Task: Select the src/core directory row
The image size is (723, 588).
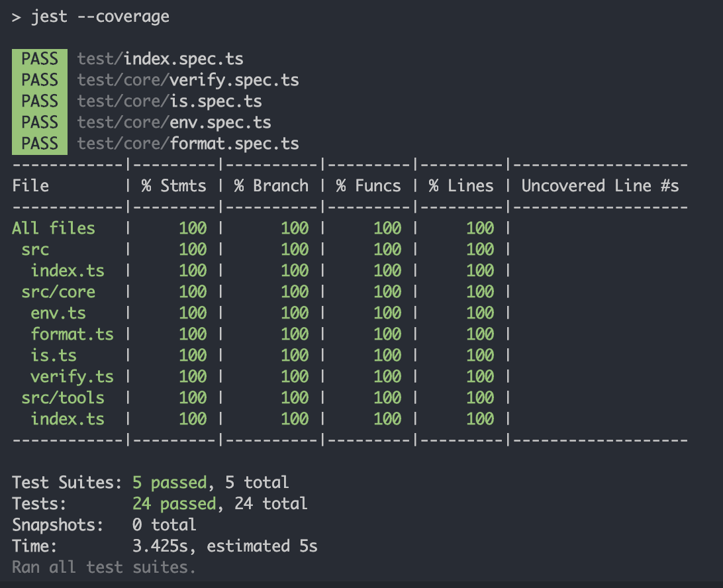Action: 58,292
